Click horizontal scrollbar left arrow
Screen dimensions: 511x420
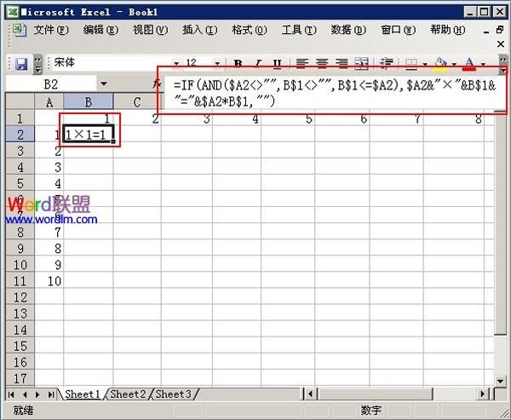coord(310,394)
